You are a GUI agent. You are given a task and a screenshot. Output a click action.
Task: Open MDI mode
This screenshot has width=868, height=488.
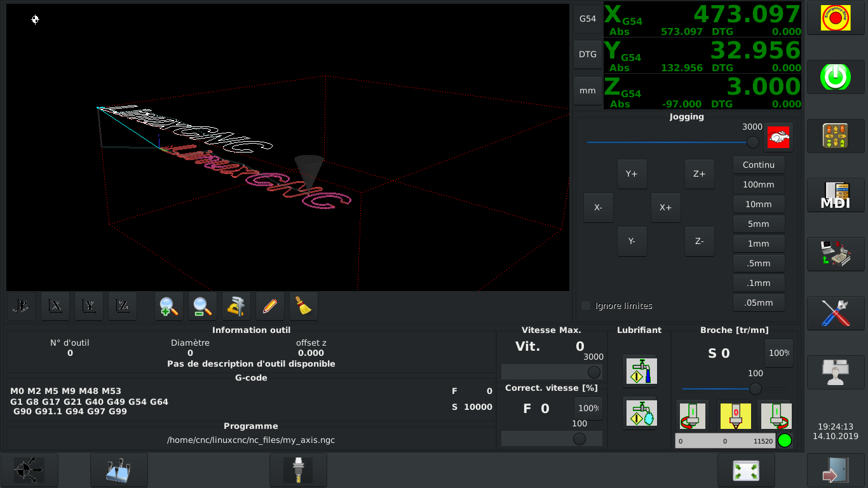pos(836,195)
